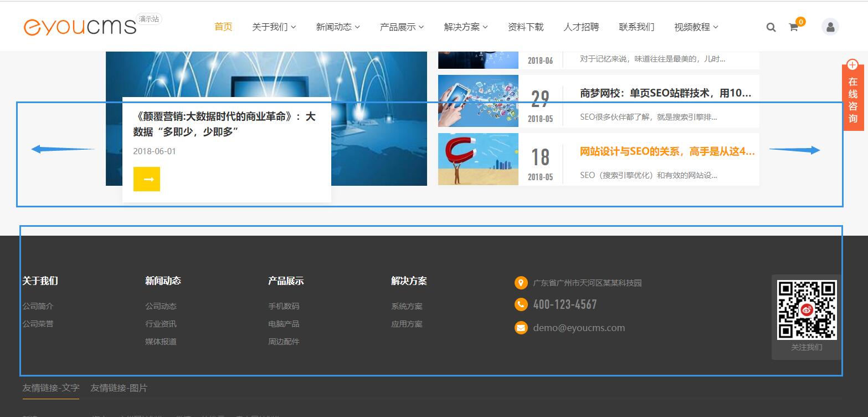Open the shopping cart icon
This screenshot has height=417, width=868.
793,27
